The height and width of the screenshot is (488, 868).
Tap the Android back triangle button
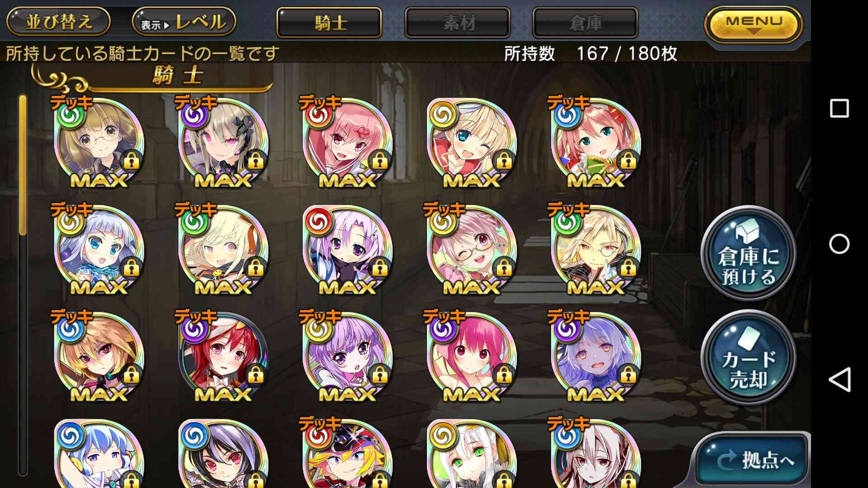pyautogui.click(x=839, y=380)
